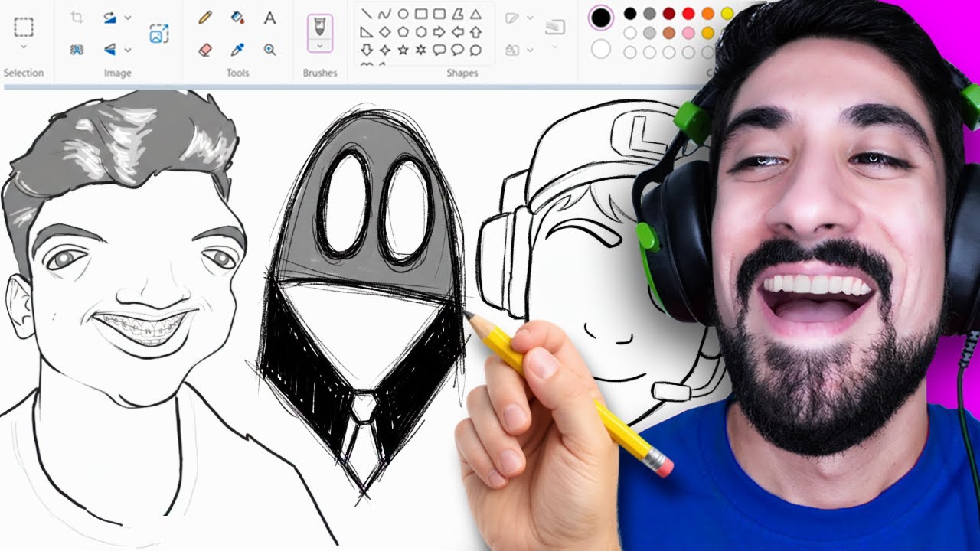Select the Color picker eyedropper tool
980x551 pixels.
[237, 50]
